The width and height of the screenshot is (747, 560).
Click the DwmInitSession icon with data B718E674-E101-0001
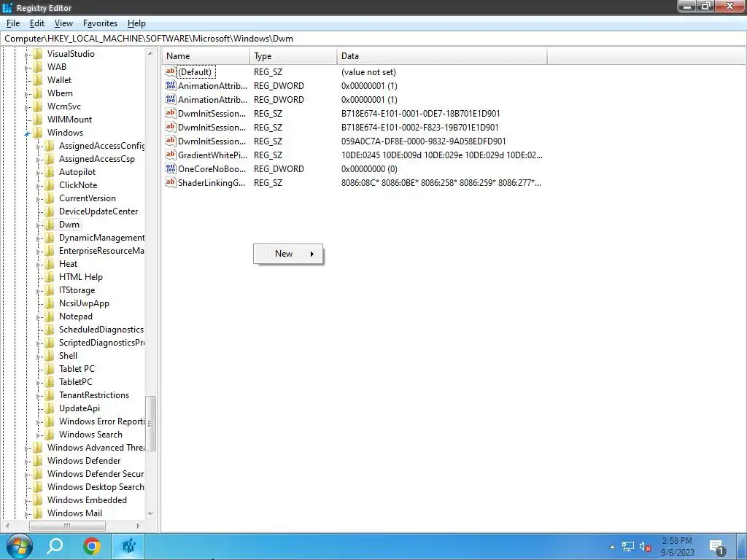click(x=171, y=113)
